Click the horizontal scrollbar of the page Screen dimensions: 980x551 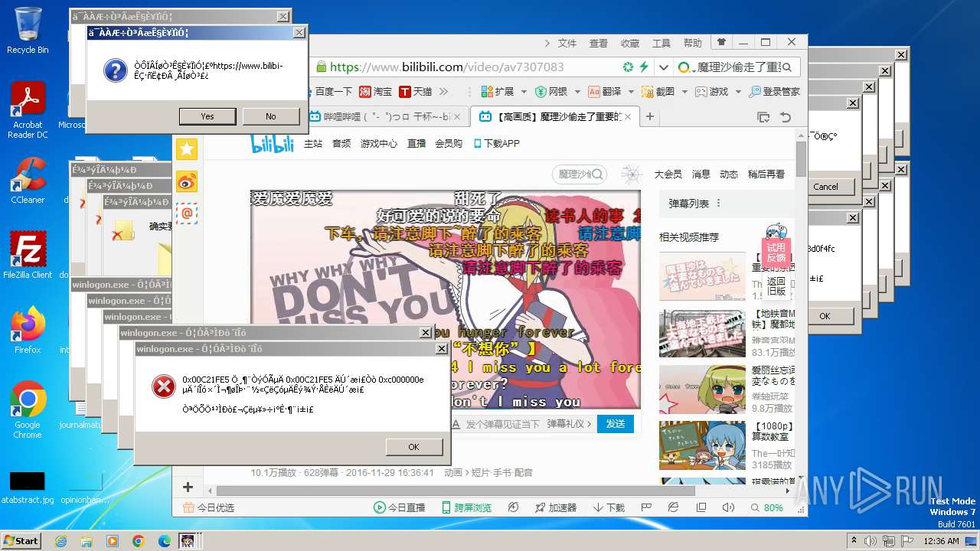pyautogui.click(x=456, y=491)
